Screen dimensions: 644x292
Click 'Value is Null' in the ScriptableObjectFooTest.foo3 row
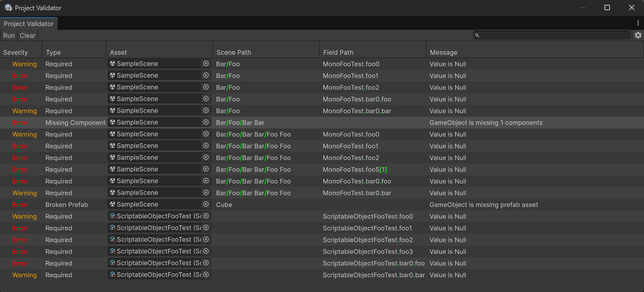(448, 252)
